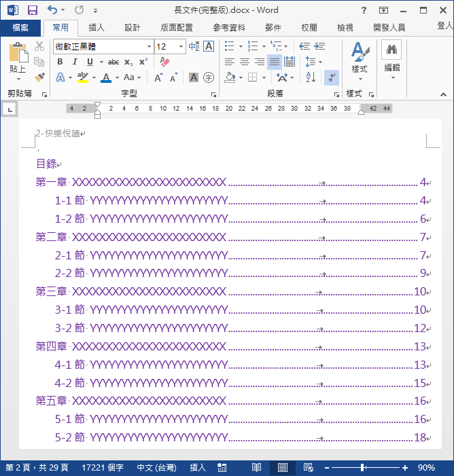This screenshot has height=476, width=454.
Task: Toggle underline formatting
Action: [x=90, y=62]
